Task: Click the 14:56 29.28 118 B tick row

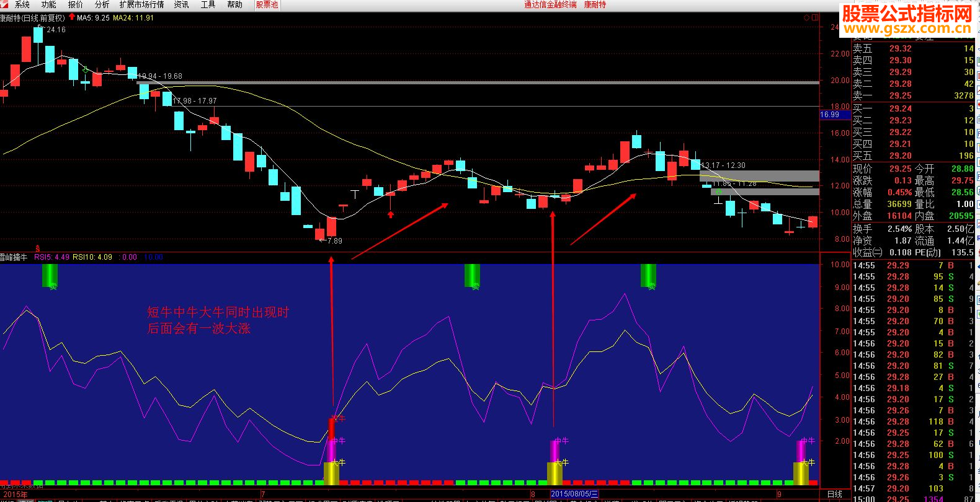Action: (x=914, y=421)
